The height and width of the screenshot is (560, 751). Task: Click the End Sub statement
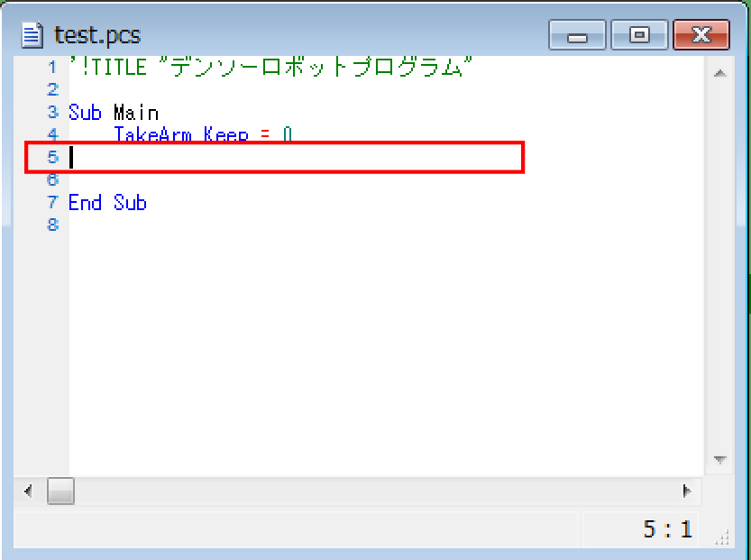(107, 203)
